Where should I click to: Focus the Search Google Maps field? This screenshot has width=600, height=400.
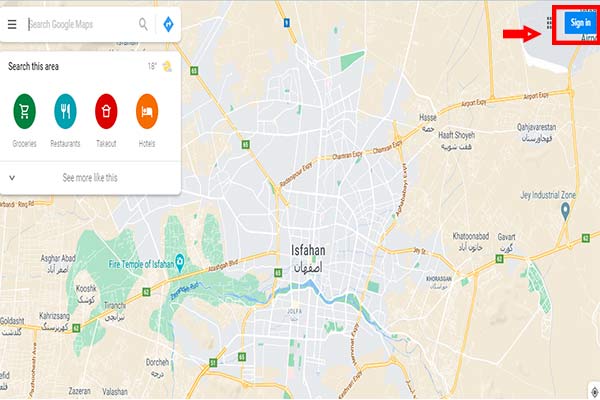pyautogui.click(x=82, y=24)
